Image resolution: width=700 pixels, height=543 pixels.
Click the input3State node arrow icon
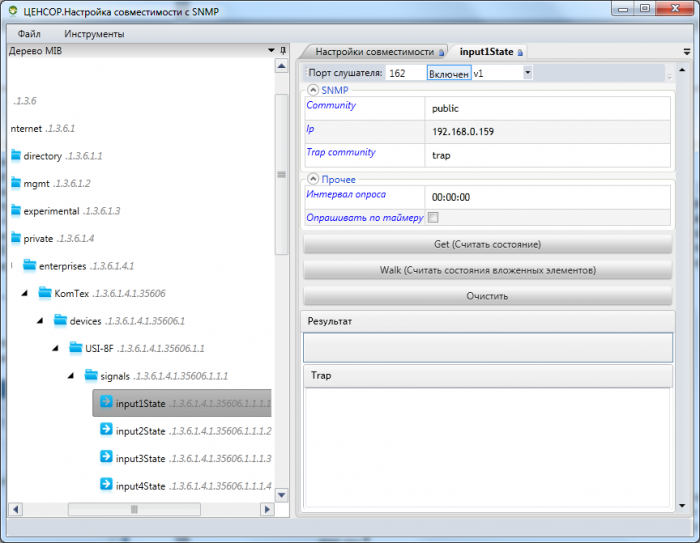(106, 457)
